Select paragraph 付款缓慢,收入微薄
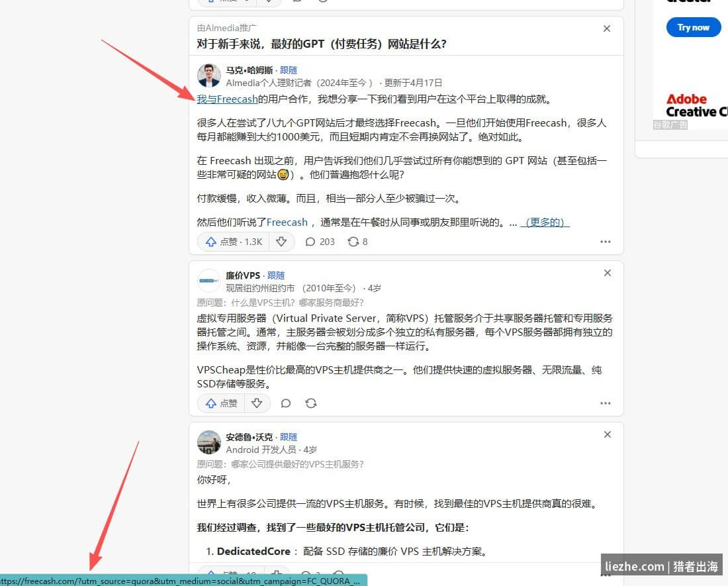Image resolution: width=728 pixels, height=586 pixels. coord(329,199)
